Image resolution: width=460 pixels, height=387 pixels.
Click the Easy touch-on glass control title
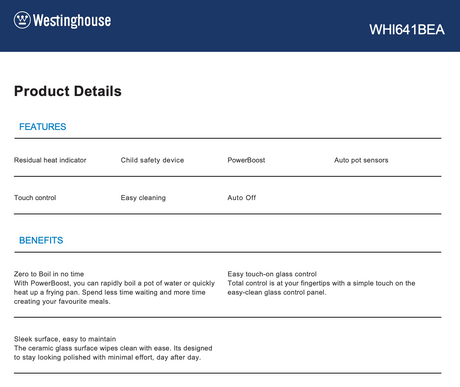click(x=272, y=274)
